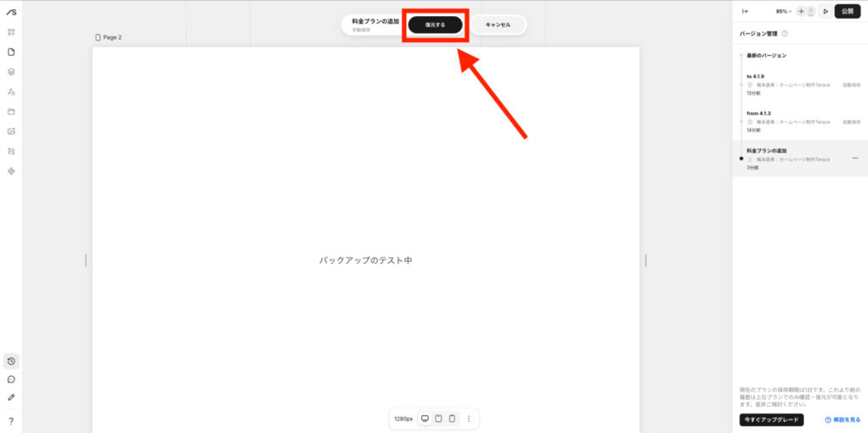Switch to mobile viewport preview
This screenshot has height=433, width=868.
point(452,419)
